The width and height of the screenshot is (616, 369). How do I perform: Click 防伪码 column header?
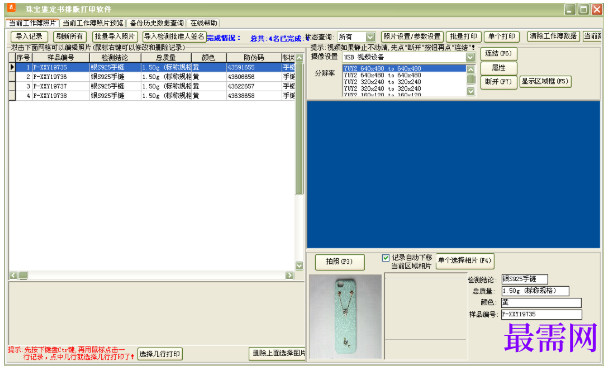click(254, 58)
